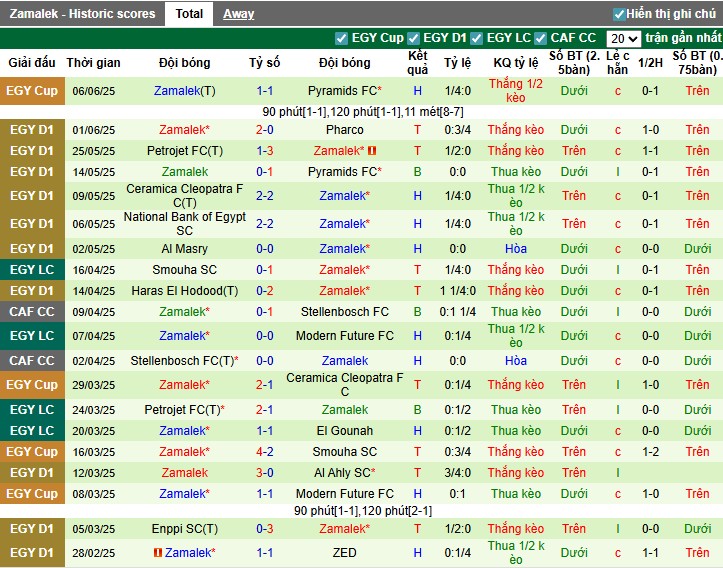This screenshot has width=723, height=568.
Task: Open the Away tab
Action: pos(238,14)
